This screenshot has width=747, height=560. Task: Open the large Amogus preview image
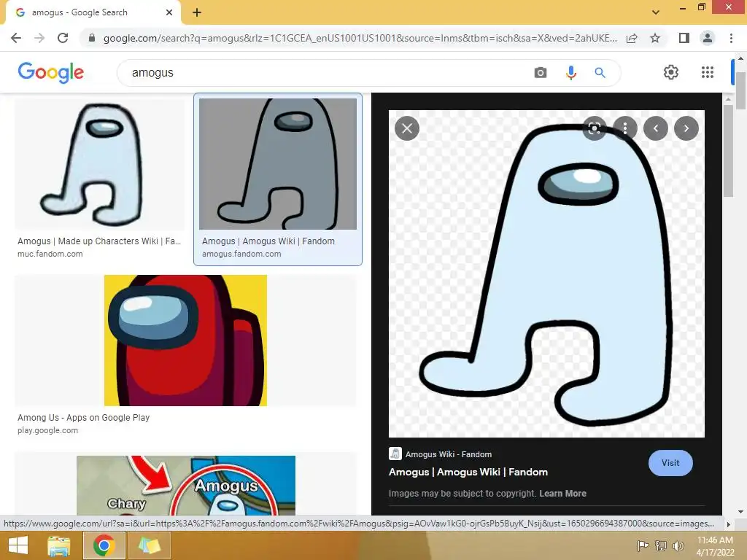point(546,274)
